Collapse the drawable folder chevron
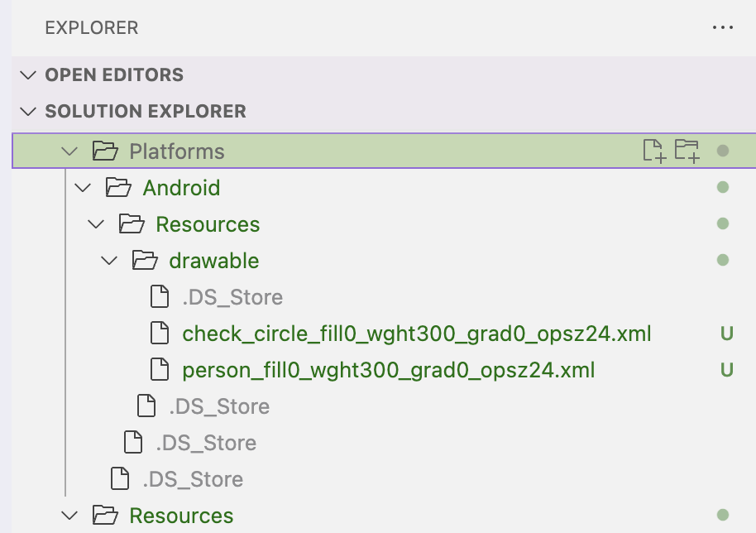Screen dimensions: 756x533 click(x=108, y=260)
